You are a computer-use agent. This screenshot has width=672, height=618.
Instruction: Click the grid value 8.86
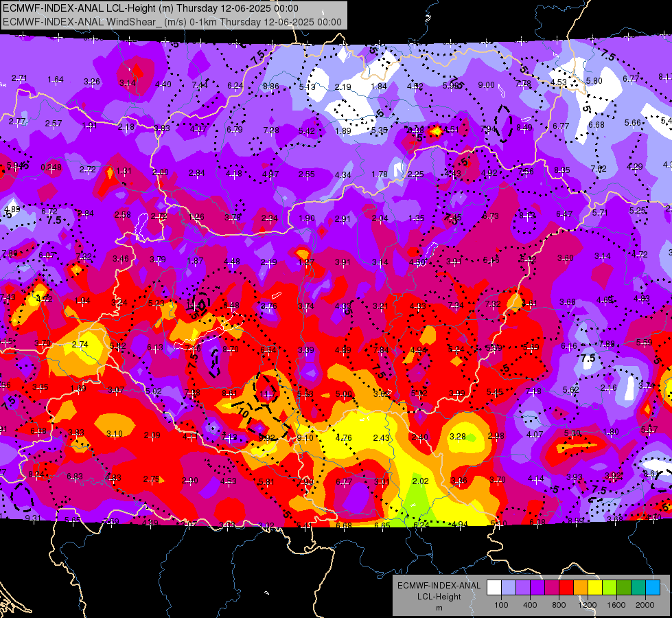[271, 87]
